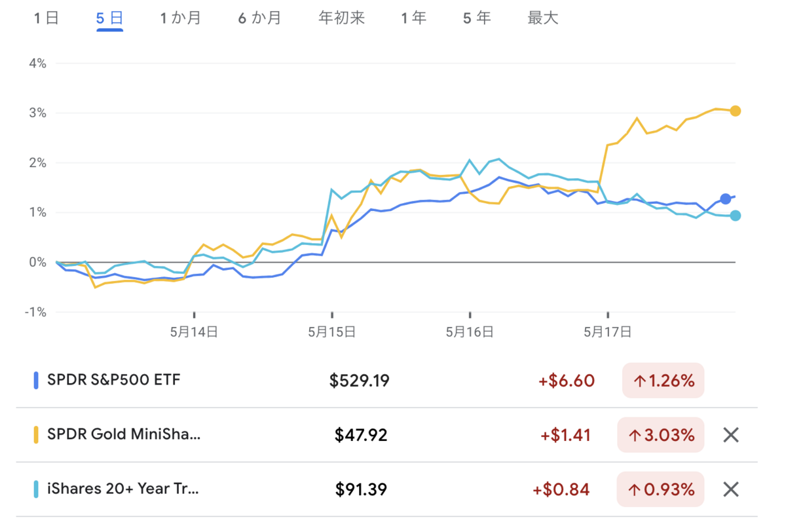Click the +$0.84 change value
The width and height of the screenshot is (786, 532).
561,489
